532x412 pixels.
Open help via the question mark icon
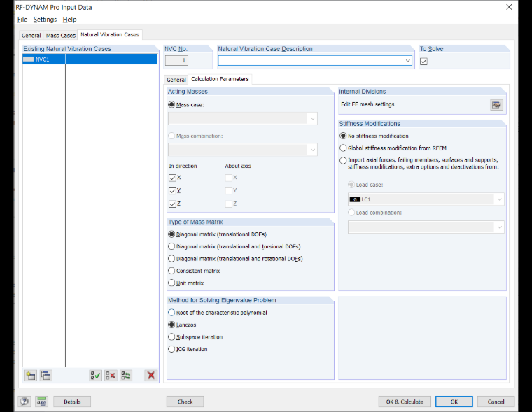[x=24, y=402]
